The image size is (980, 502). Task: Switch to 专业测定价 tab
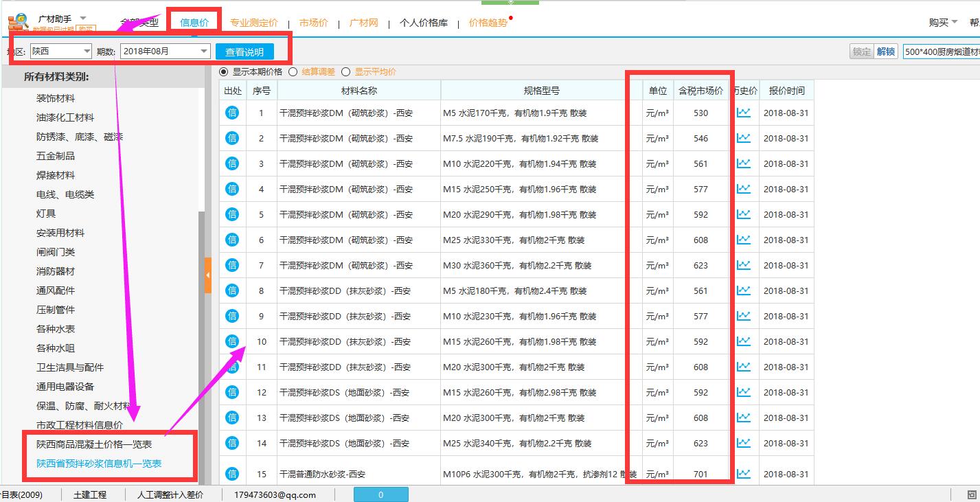point(254,23)
